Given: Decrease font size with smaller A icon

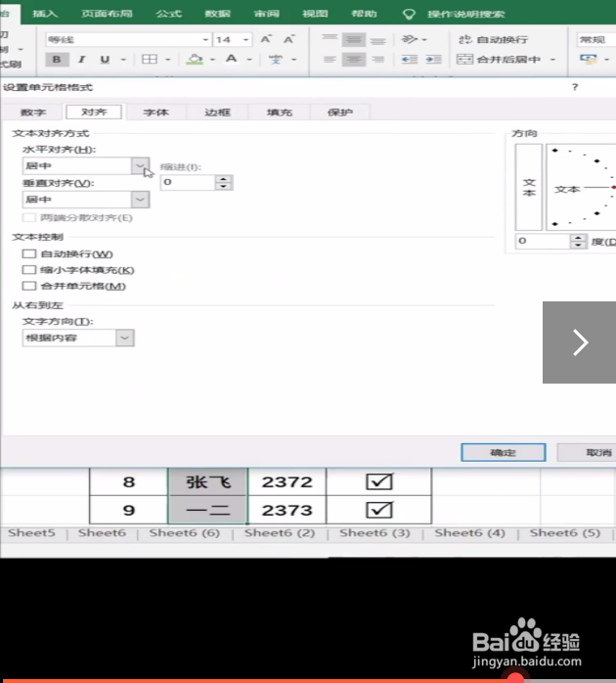Looking at the screenshot, I should [288, 40].
